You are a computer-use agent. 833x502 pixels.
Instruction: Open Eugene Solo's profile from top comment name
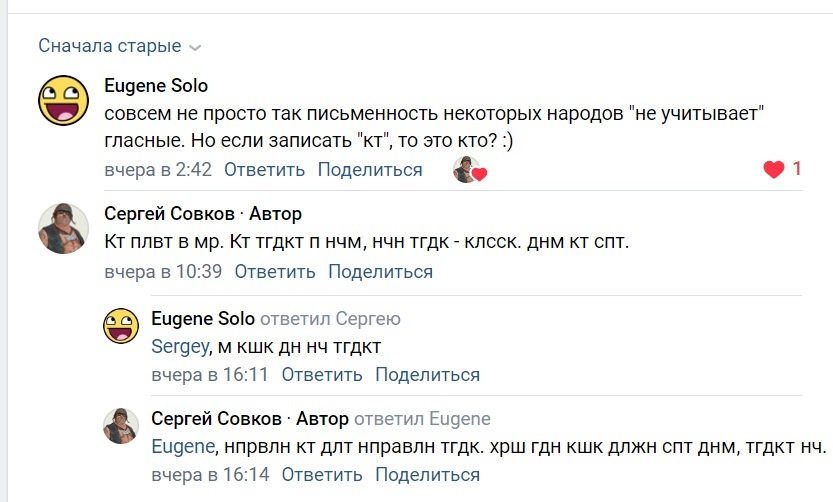click(x=156, y=86)
